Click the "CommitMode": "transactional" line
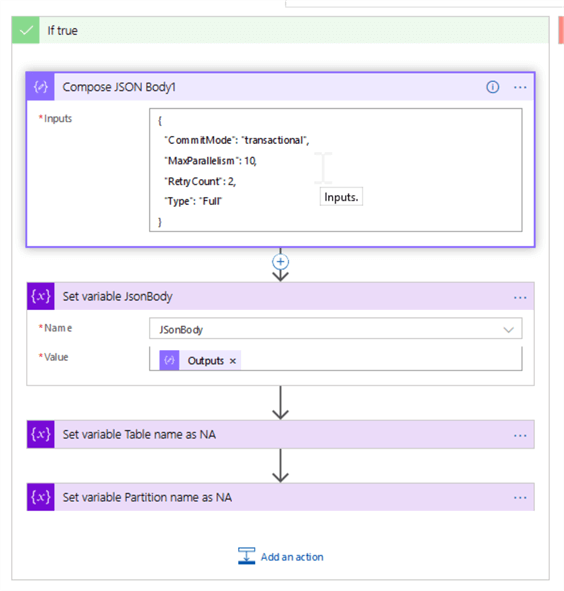The width and height of the screenshot is (564, 591). point(236,140)
